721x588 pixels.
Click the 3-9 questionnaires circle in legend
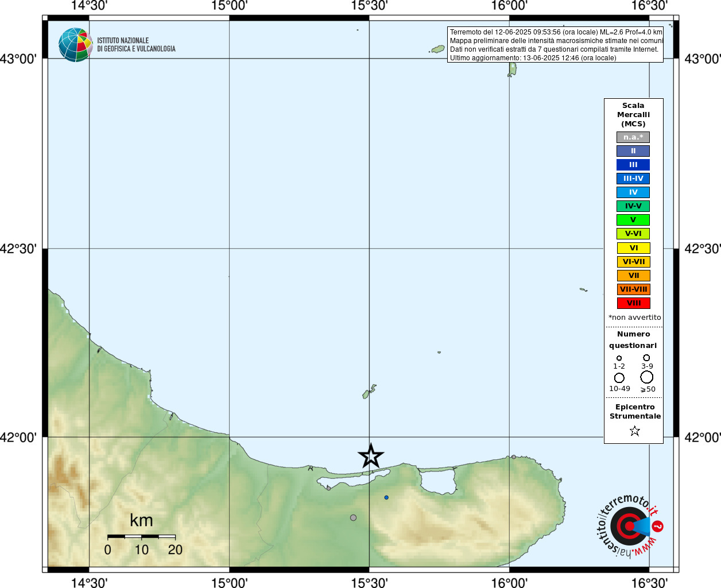pos(646,358)
